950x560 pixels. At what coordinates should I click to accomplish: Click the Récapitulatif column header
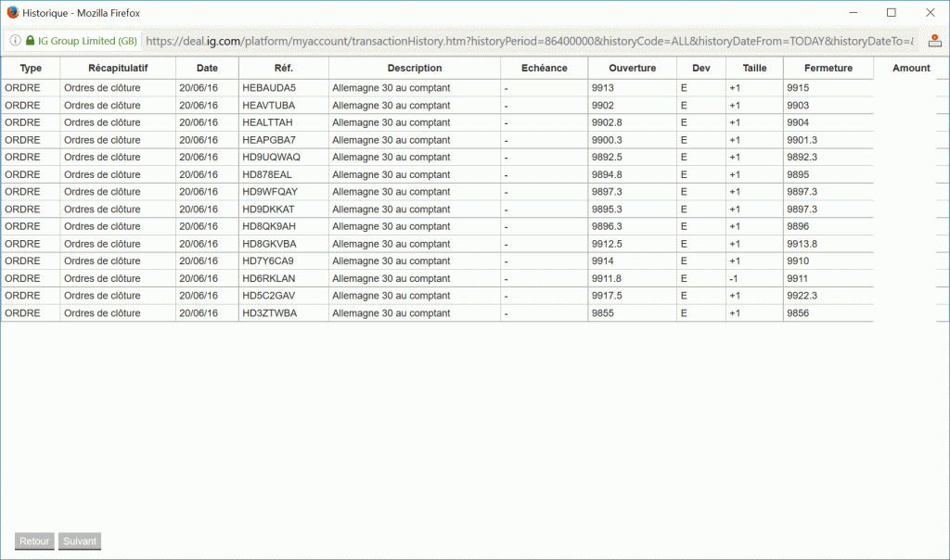coord(118,68)
